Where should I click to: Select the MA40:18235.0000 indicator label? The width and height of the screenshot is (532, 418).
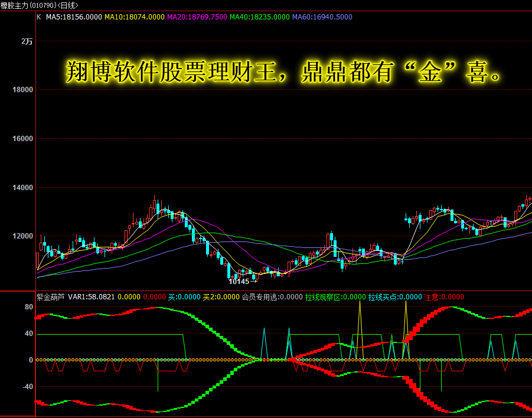(x=260, y=17)
